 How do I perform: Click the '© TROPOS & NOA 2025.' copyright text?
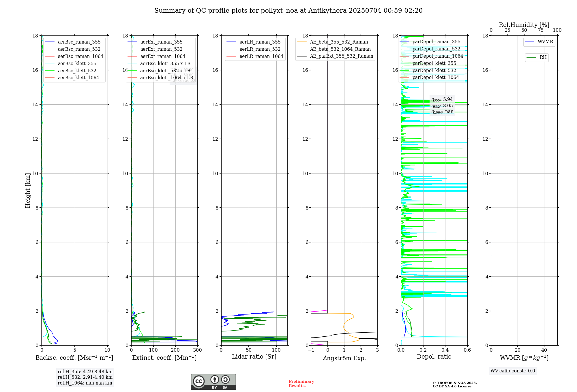[x=455, y=383]
